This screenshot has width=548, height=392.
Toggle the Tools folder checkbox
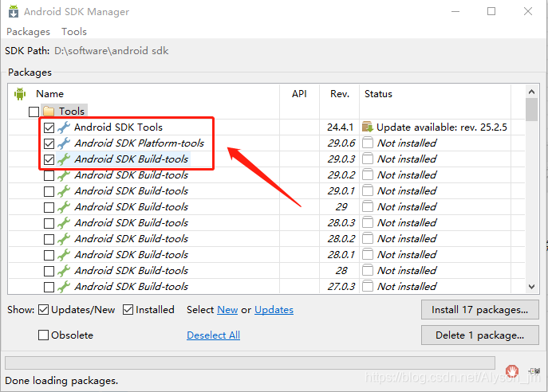point(34,112)
